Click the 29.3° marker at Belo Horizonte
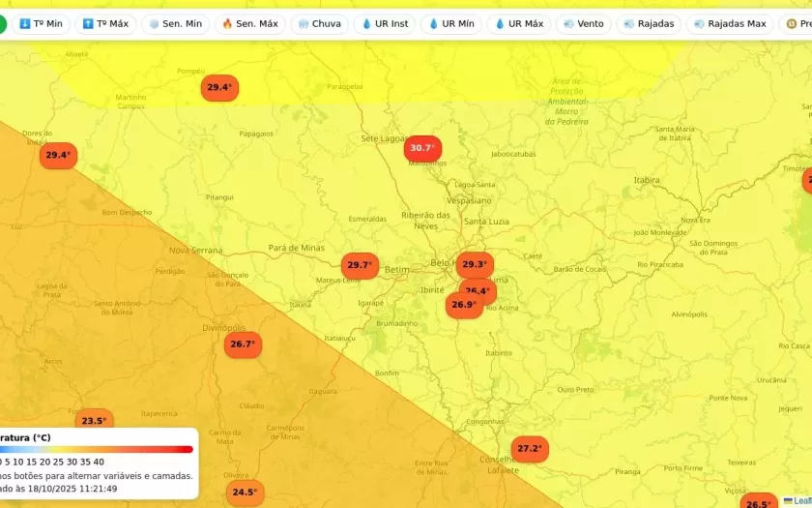The height and width of the screenshot is (508, 812). point(475,264)
